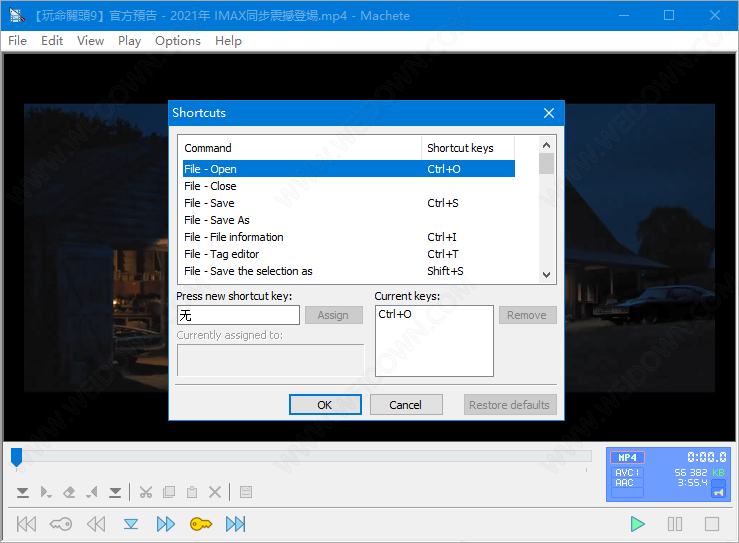This screenshot has height=543, width=739.
Task: Click the 3:55.4 duration readout
Action: (x=693, y=483)
